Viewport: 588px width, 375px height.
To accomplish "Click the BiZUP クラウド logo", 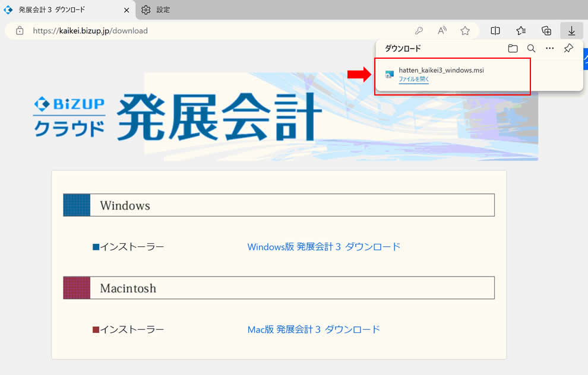I will [69, 116].
